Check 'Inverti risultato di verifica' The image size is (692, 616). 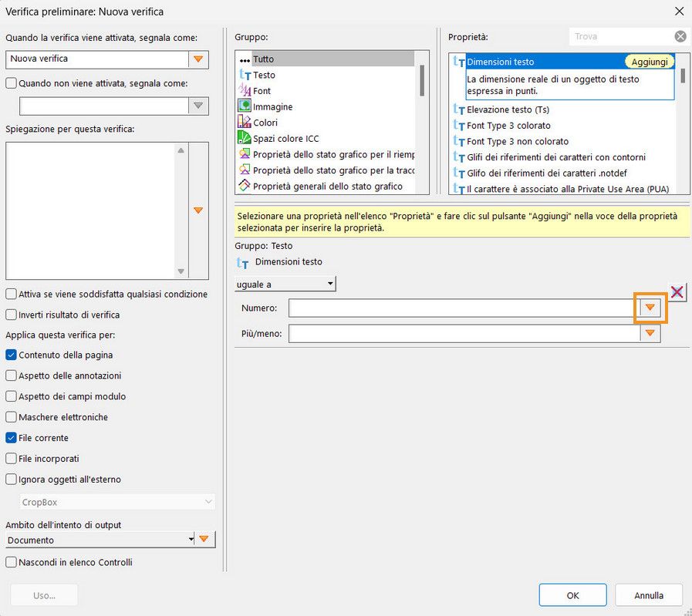point(11,315)
